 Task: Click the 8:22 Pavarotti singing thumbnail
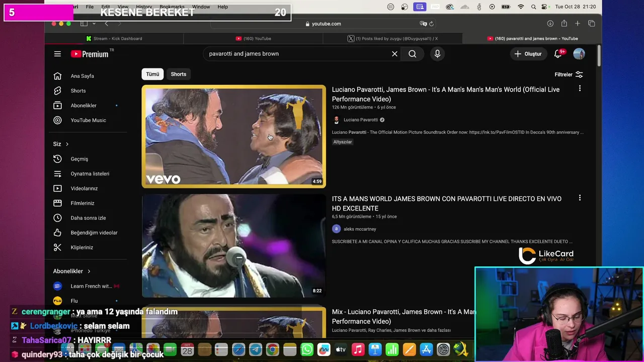[x=233, y=246]
